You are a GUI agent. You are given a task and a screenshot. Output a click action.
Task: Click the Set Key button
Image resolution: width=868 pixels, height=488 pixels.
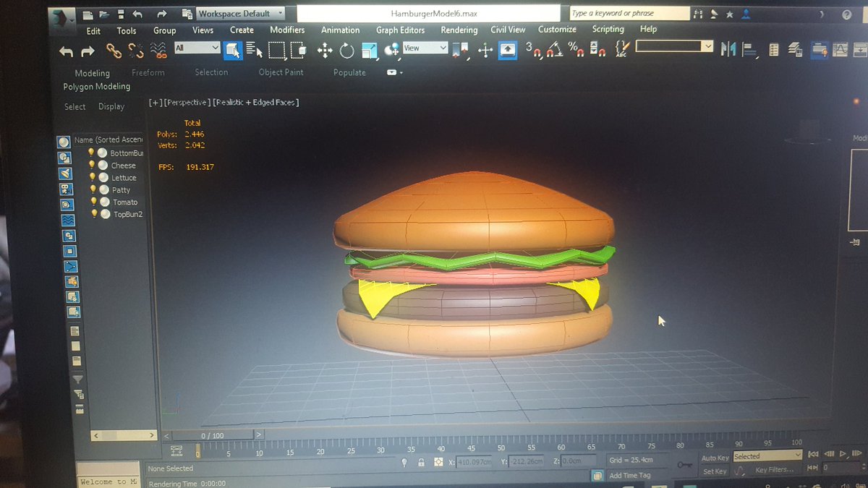coord(715,471)
